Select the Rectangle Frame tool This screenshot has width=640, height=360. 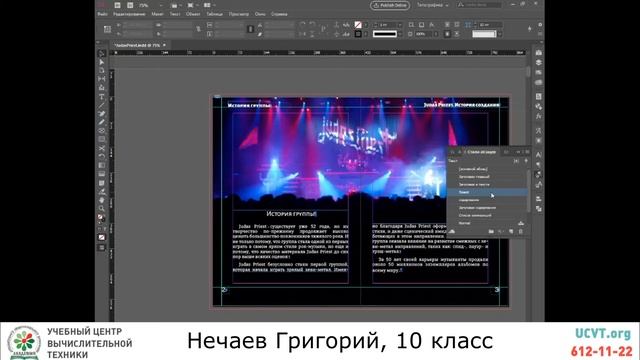pyautogui.click(x=102, y=131)
